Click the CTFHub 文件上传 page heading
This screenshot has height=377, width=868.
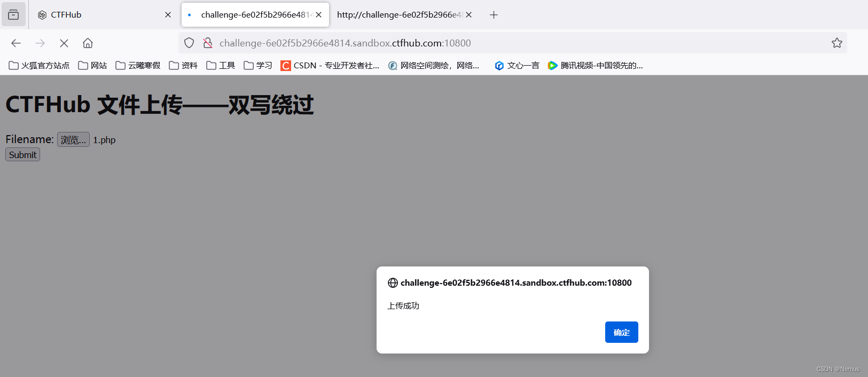pyautogui.click(x=160, y=105)
